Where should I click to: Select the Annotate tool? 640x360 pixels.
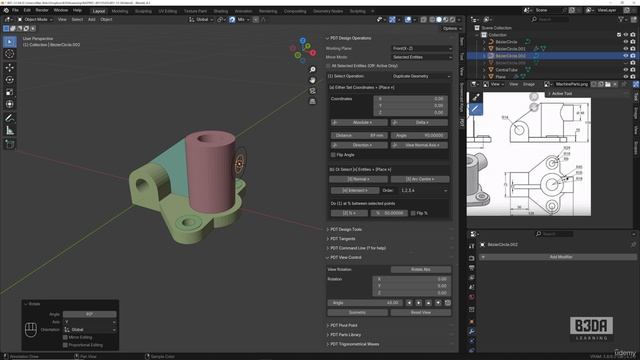[10, 118]
